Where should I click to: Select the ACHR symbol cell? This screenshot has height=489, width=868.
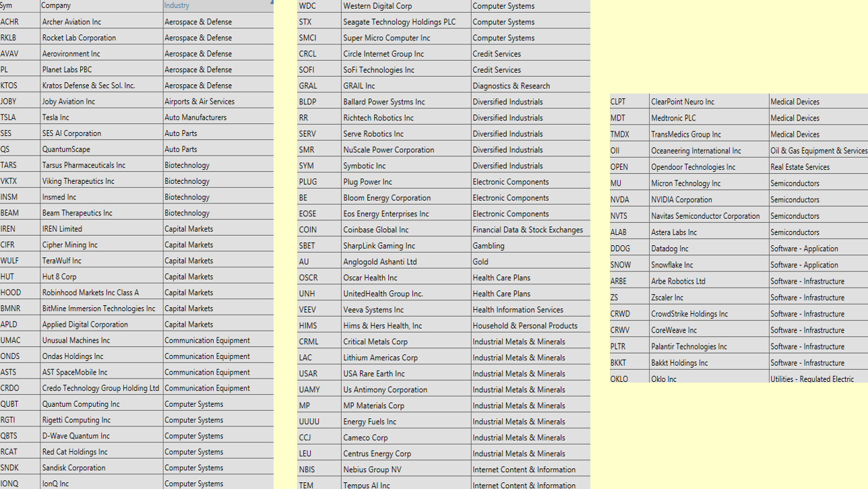20,22
